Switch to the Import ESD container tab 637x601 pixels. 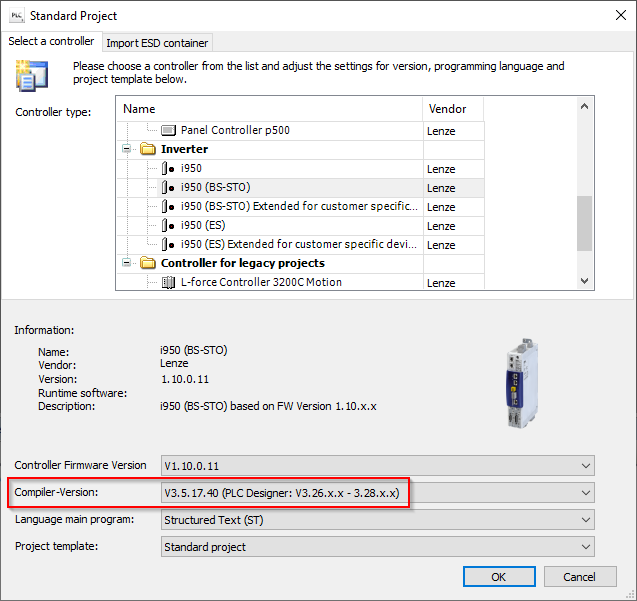[157, 43]
